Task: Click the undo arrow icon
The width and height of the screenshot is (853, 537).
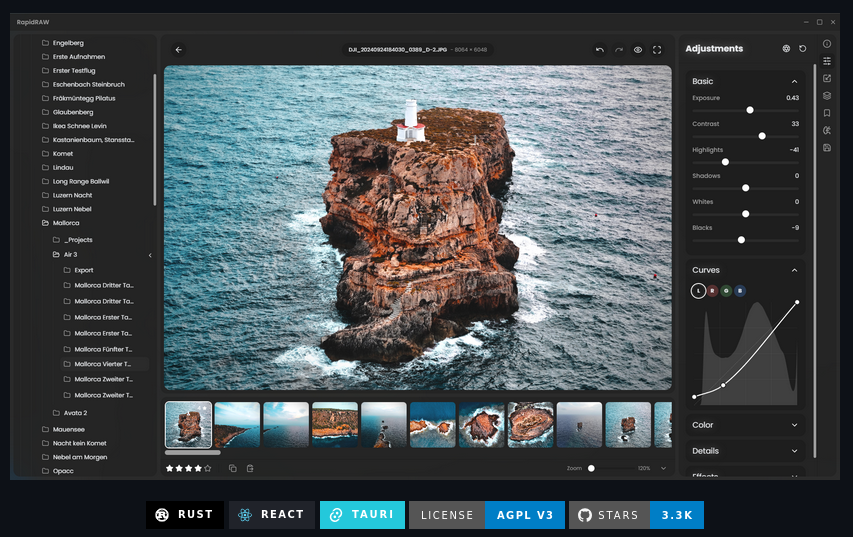Action: coord(599,49)
